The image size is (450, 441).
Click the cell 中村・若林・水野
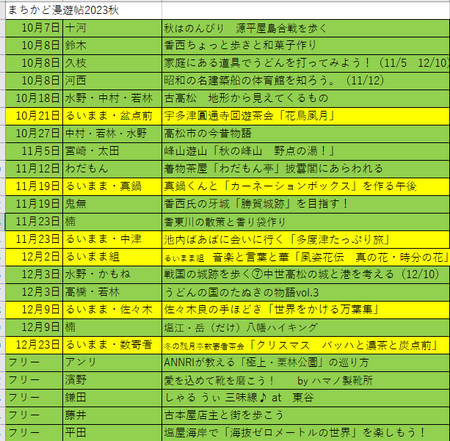pos(112,134)
